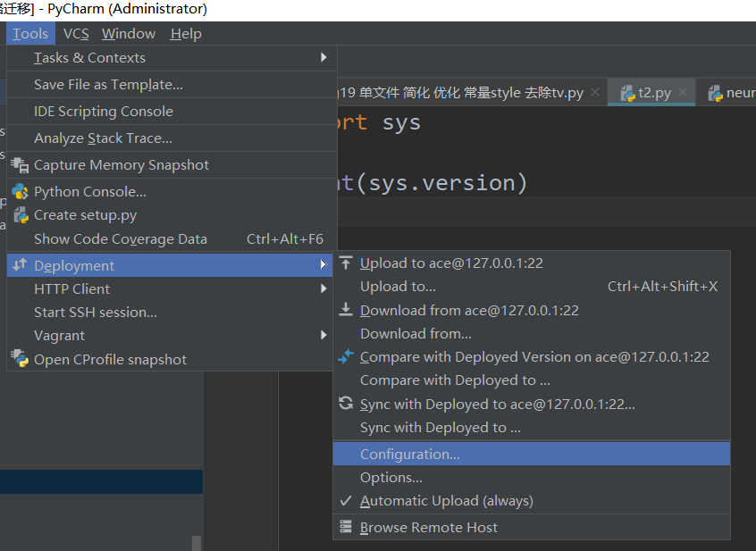Select Configuration... in the Deployment submenu
This screenshot has width=756, height=551.
click(409, 454)
